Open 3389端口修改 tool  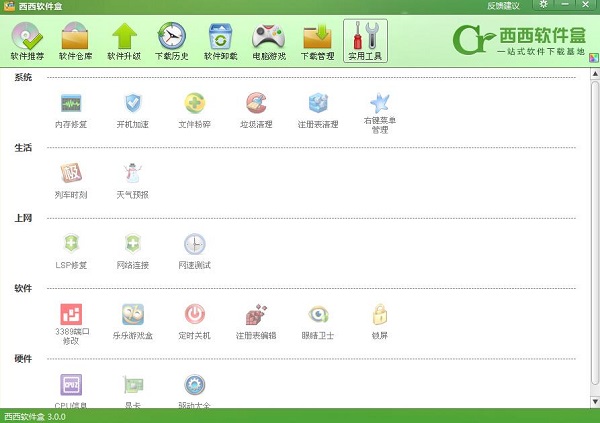pos(71,325)
